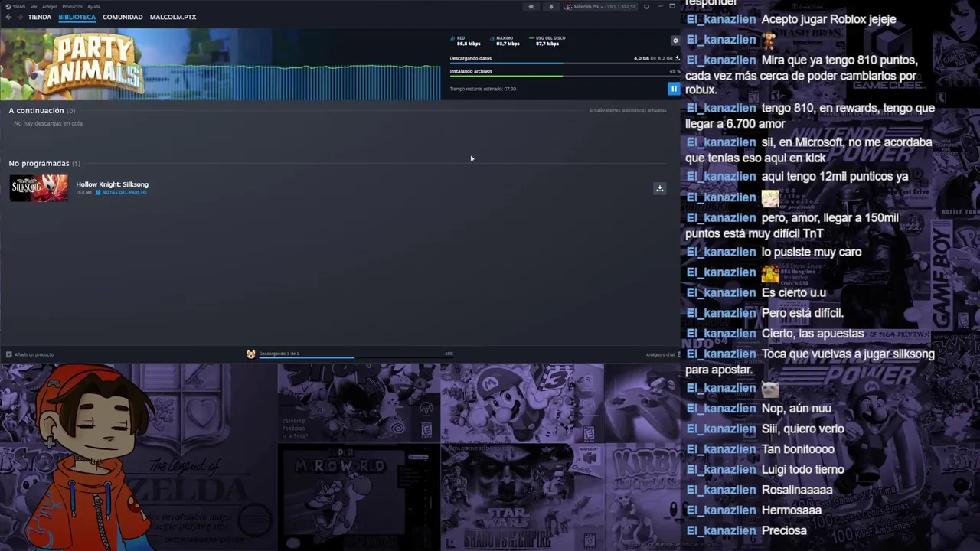Click the No programadas heading
The width and height of the screenshot is (980, 551).
[39, 164]
